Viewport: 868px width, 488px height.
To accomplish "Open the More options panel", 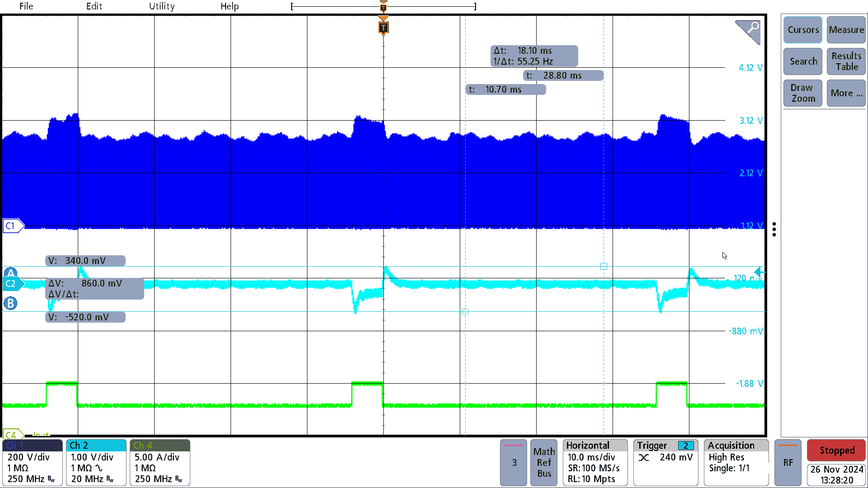I will pyautogui.click(x=846, y=93).
